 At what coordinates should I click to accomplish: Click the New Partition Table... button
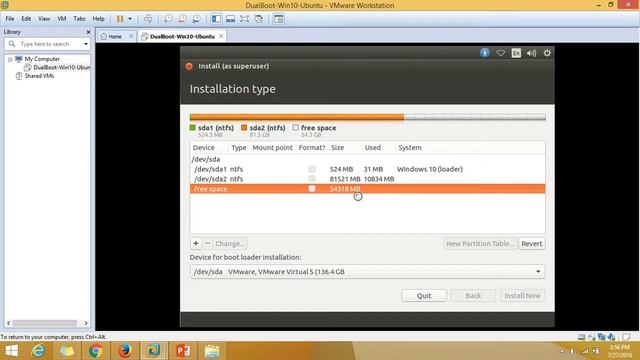(x=480, y=244)
